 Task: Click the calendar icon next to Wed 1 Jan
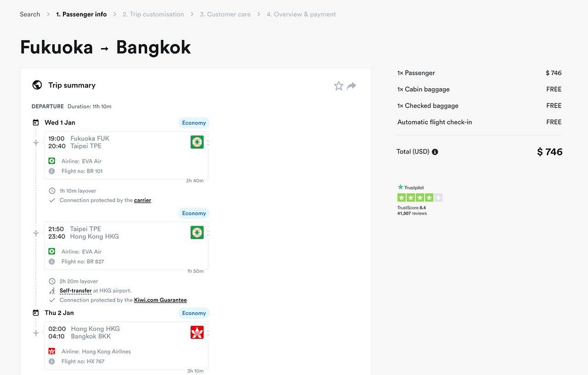(36, 123)
